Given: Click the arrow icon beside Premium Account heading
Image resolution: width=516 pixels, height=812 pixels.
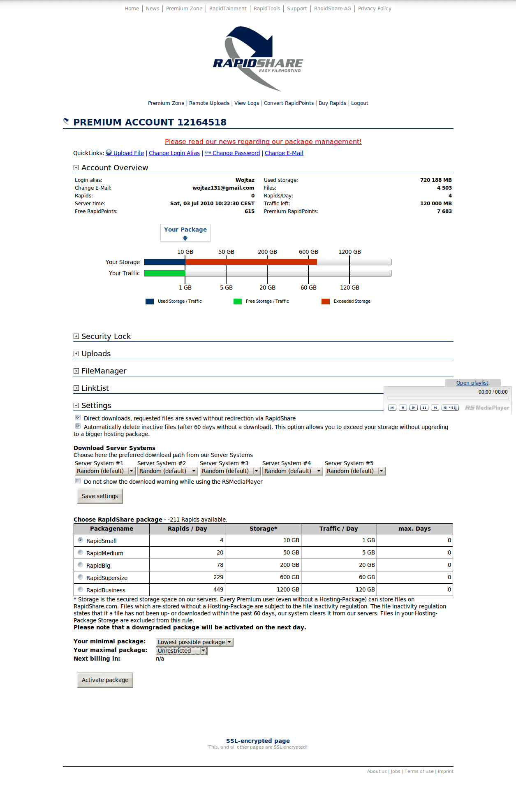Looking at the screenshot, I should 66,121.
